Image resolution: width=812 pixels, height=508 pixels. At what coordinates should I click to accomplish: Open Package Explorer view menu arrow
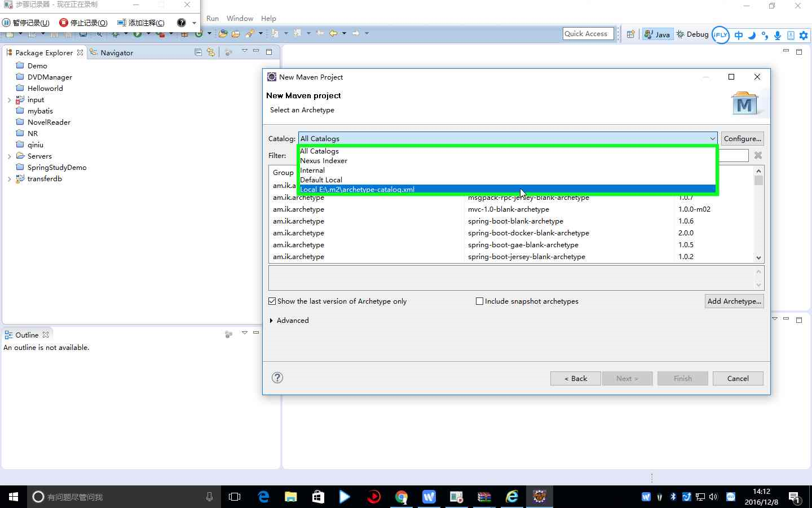click(245, 51)
